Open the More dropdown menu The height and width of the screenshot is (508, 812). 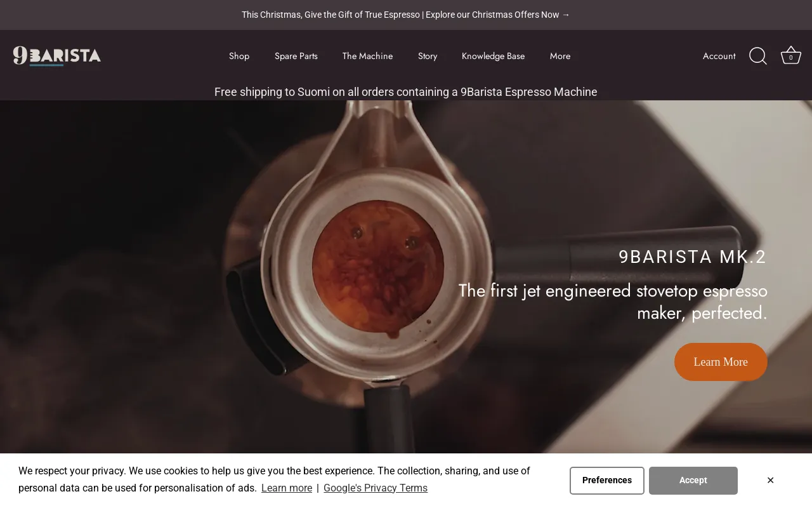pyautogui.click(x=560, y=56)
